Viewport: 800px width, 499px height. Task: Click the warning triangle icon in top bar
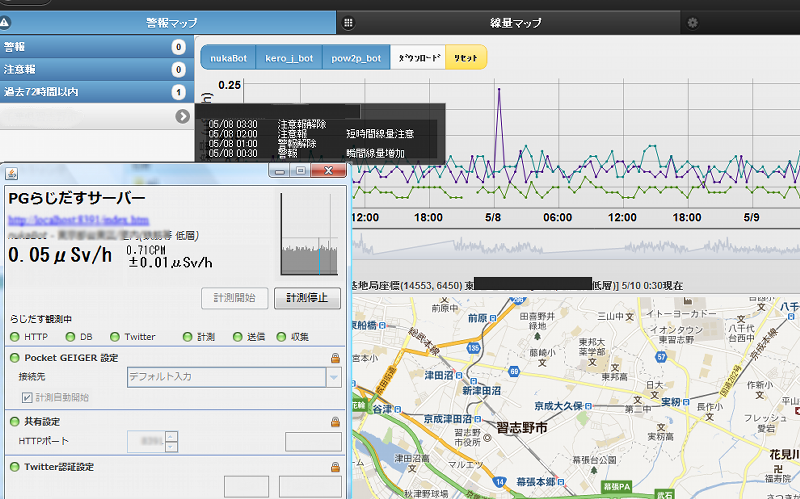coord(5,20)
